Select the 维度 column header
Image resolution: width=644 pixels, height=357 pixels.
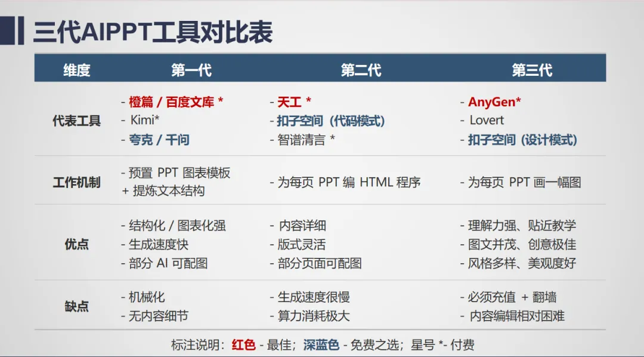point(77,70)
